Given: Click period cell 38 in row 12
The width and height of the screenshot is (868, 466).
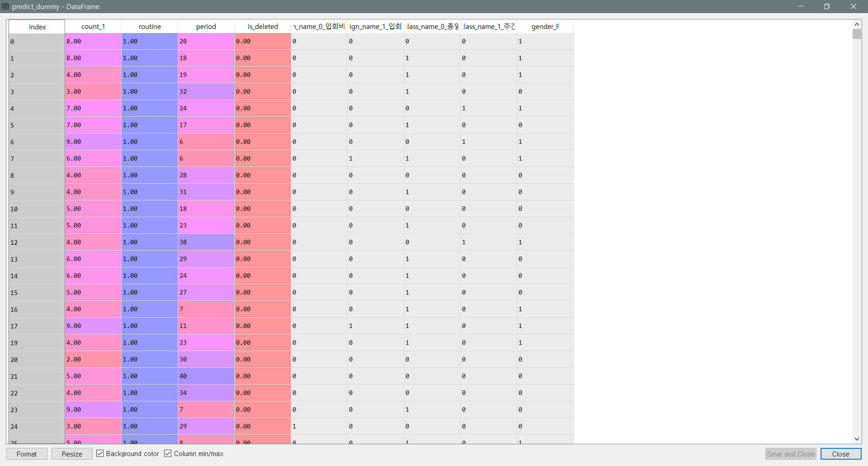Looking at the screenshot, I should 206,242.
